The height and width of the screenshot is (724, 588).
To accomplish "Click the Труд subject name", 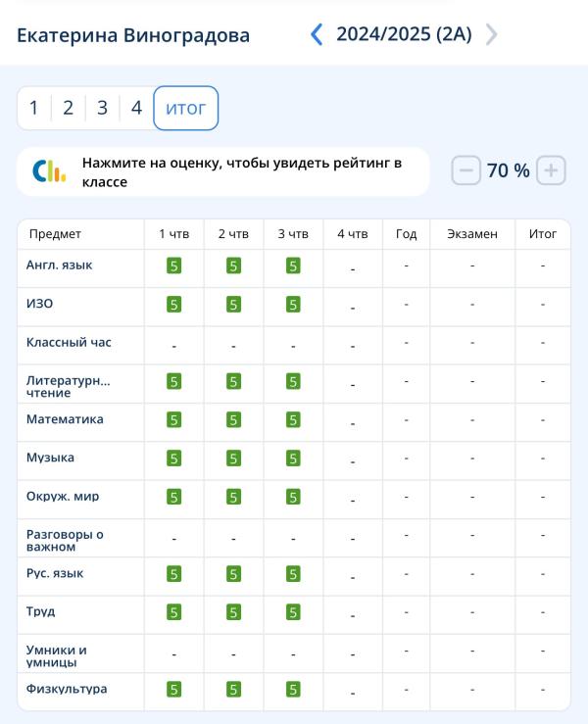I will (40, 611).
